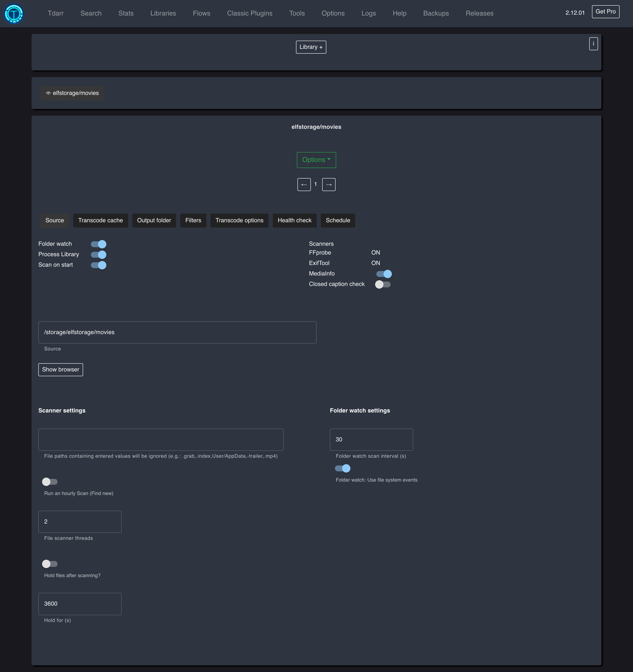The image size is (633, 672).
Task: Switch to Output folder tab
Action: click(x=154, y=220)
